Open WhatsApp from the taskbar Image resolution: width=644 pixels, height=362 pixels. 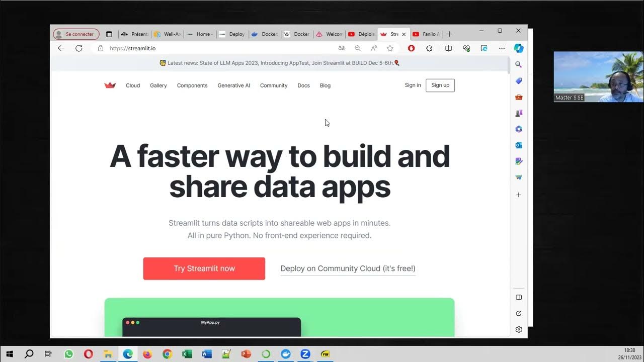point(69,354)
